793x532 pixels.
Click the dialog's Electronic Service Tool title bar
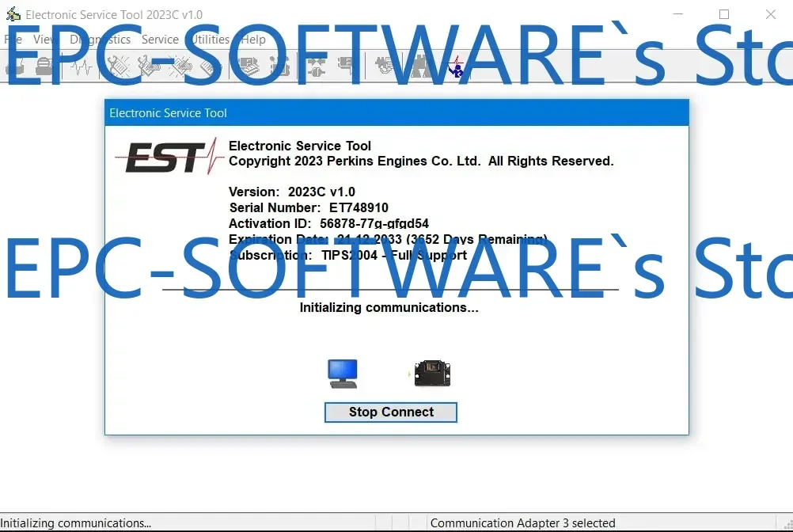click(x=396, y=112)
